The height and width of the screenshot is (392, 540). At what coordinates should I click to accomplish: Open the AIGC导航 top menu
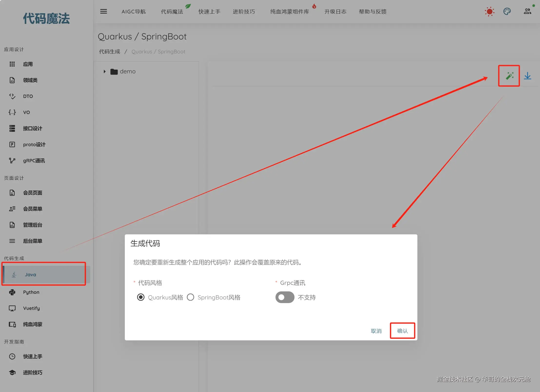134,11
